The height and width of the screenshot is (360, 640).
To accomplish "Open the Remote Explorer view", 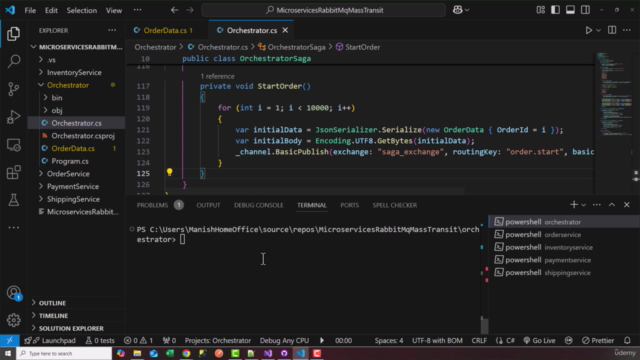I will [x=13, y=144].
